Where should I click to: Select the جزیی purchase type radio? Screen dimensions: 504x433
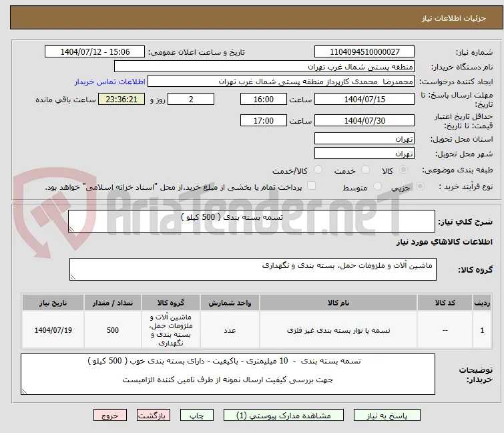[x=420, y=186]
